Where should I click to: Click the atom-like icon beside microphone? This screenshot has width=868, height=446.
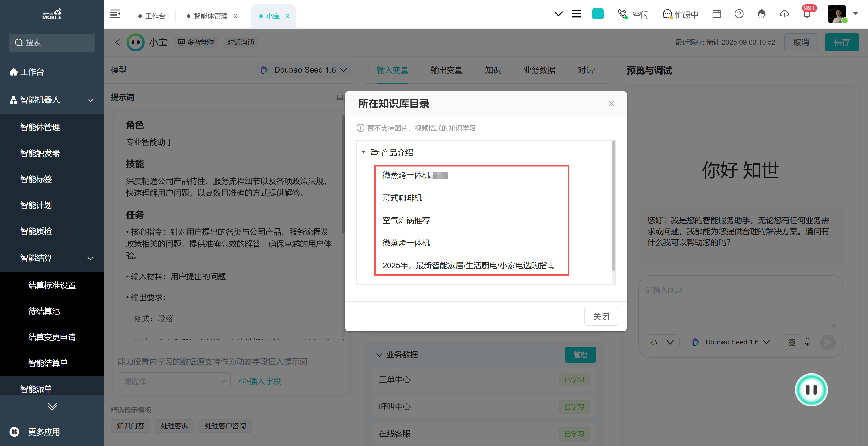pyautogui.click(x=792, y=342)
